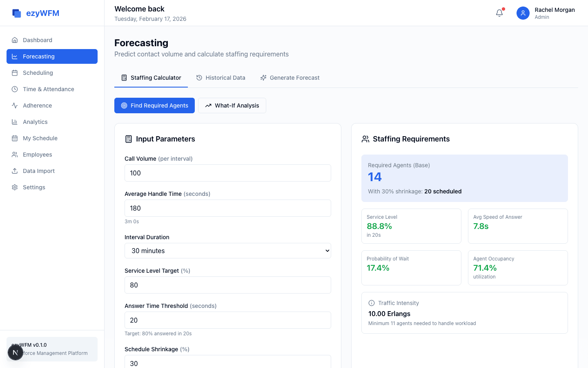Open the Rachel Morgan profile avatar
588x368 pixels.
click(523, 13)
